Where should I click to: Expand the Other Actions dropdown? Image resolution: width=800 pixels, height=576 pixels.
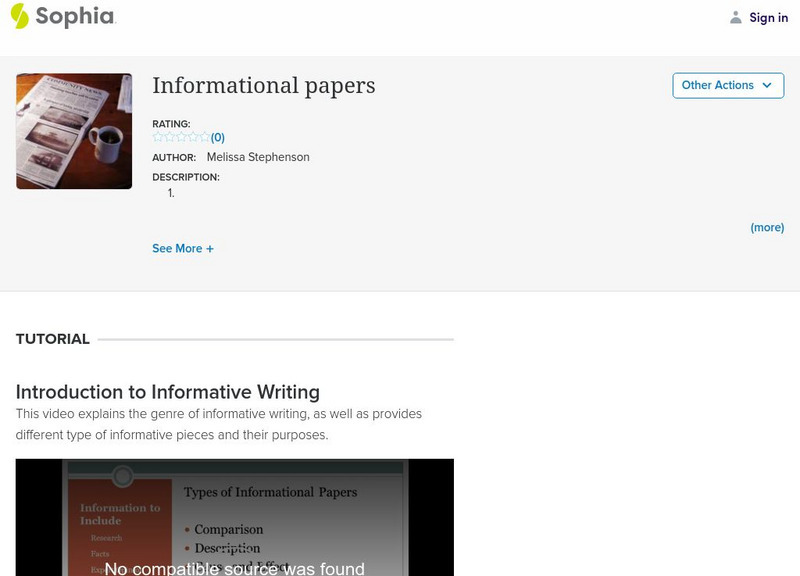[x=728, y=85]
